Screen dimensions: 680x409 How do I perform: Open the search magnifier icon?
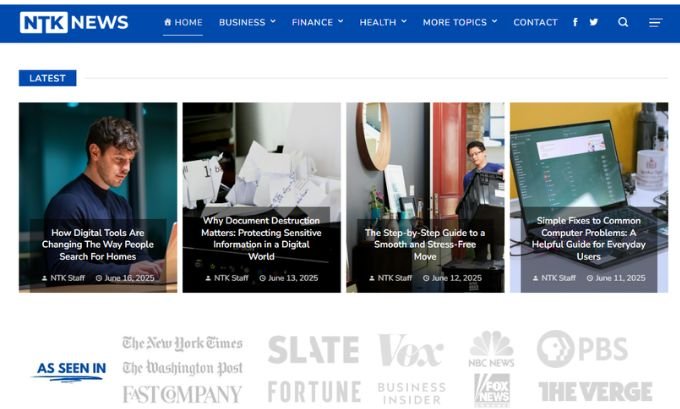pos(623,22)
